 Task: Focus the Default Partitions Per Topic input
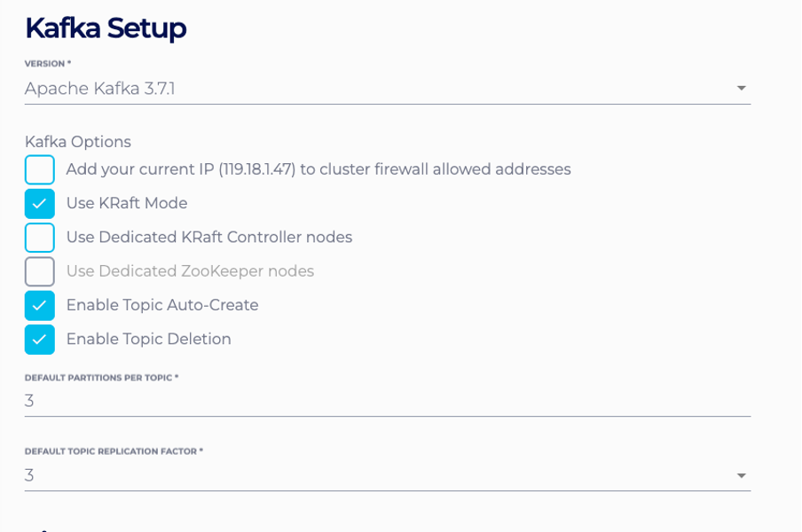(x=355, y=401)
